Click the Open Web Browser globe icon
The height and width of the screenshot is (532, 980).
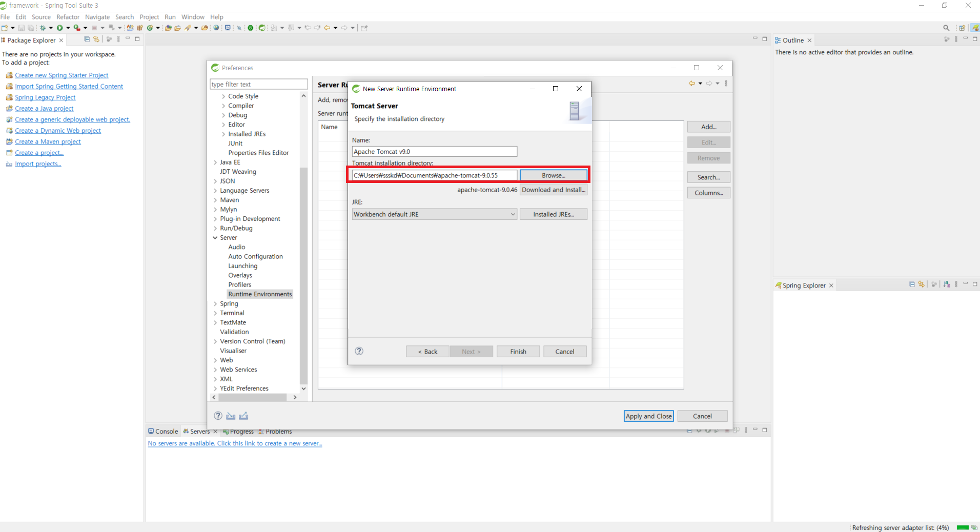coord(216,28)
